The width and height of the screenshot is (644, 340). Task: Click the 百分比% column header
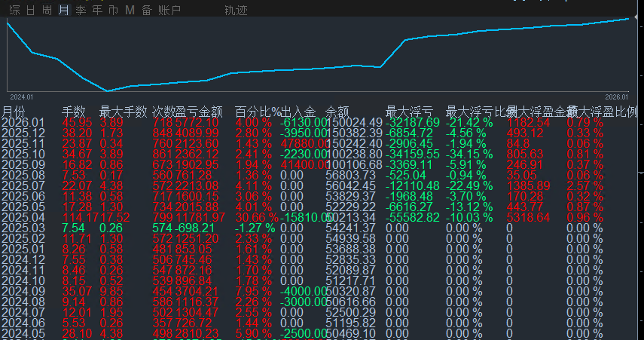click(x=258, y=112)
